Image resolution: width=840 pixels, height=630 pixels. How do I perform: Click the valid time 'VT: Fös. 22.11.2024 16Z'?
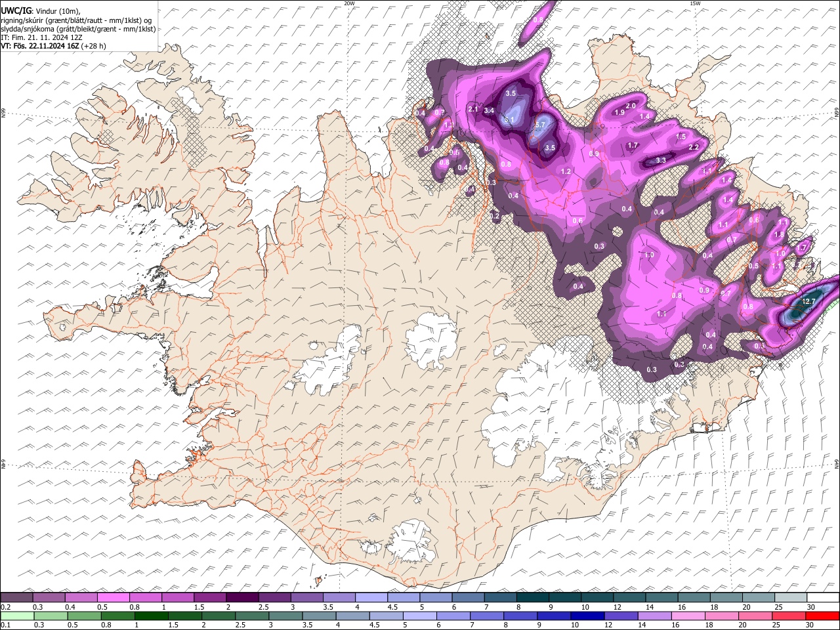[40, 46]
